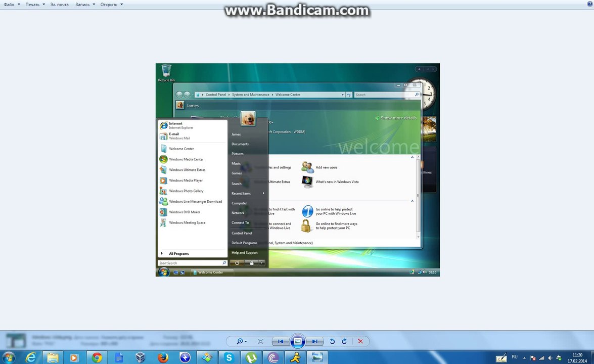Delete the picture with the red X
594x364 pixels.
tap(360, 341)
